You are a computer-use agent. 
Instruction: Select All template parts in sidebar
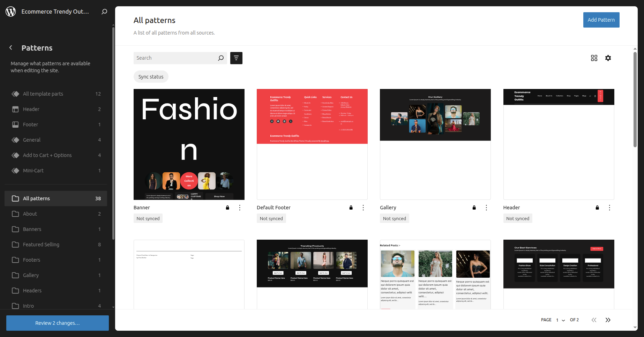pyautogui.click(x=56, y=94)
